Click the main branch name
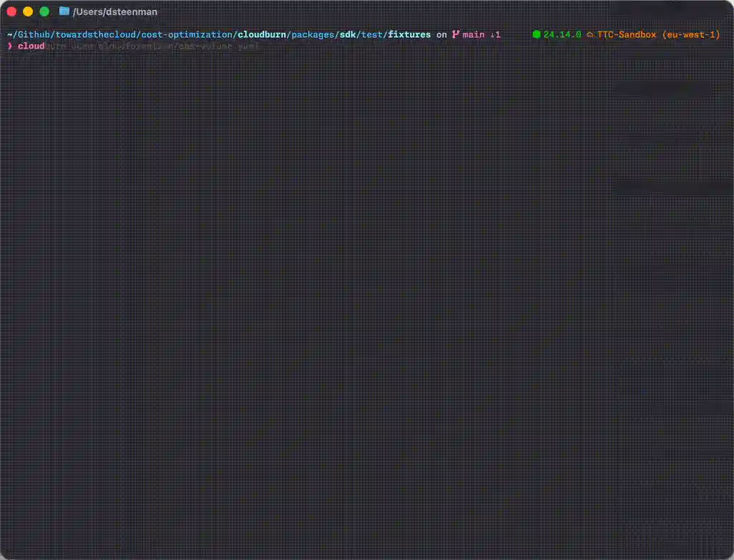 pyautogui.click(x=473, y=34)
